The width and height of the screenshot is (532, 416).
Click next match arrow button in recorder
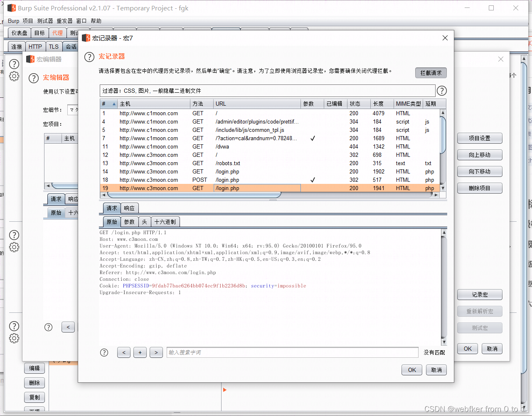click(x=156, y=352)
